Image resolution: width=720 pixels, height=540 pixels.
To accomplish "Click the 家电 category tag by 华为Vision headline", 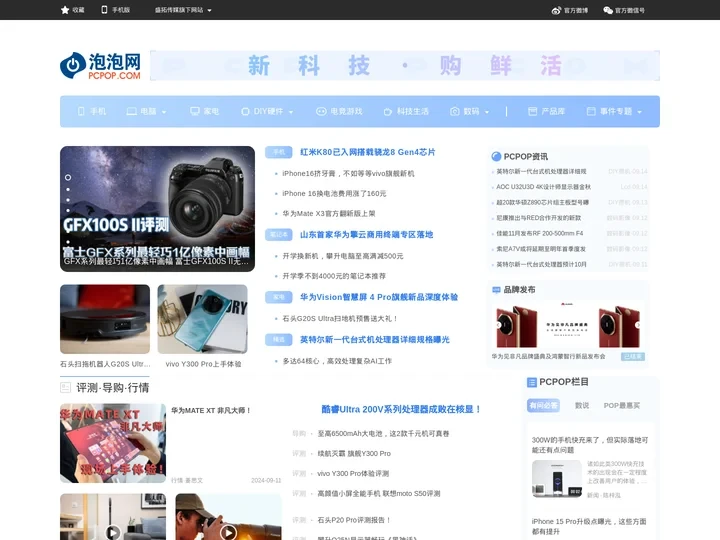I will (279, 297).
